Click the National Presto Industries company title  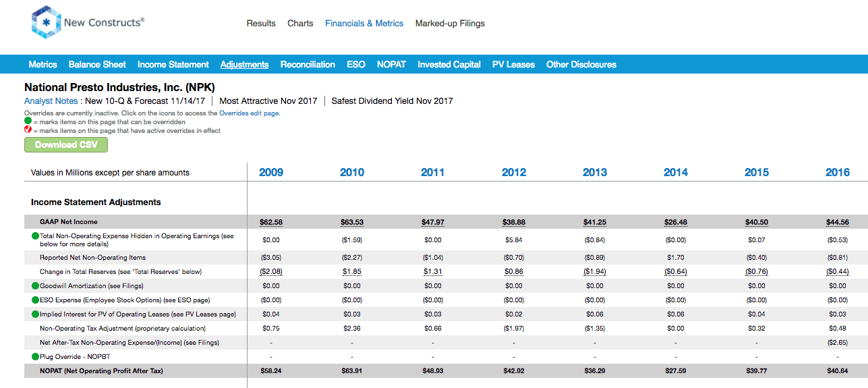click(x=119, y=87)
